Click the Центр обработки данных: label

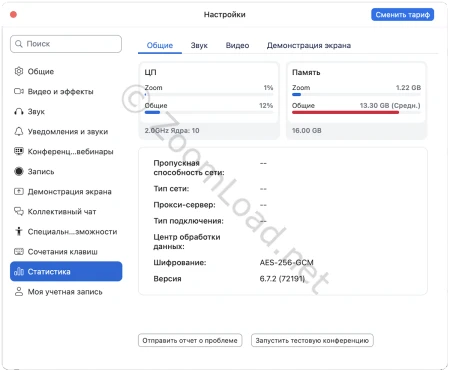click(187, 242)
